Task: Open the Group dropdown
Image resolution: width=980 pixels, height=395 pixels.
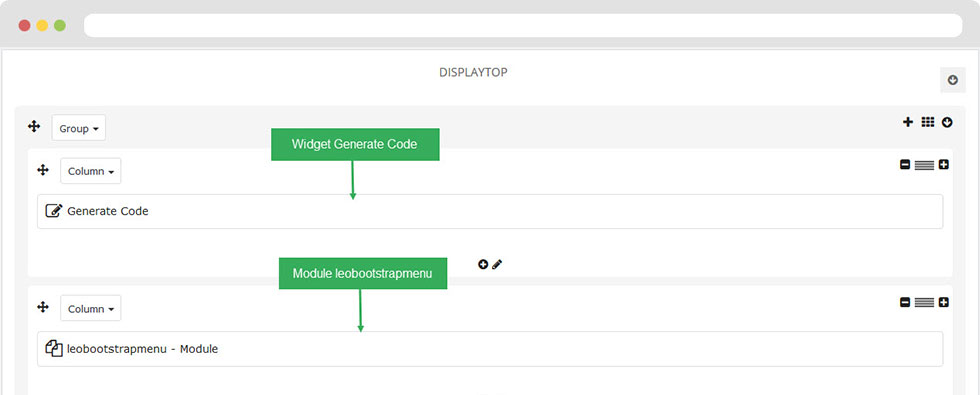Action: tap(79, 128)
